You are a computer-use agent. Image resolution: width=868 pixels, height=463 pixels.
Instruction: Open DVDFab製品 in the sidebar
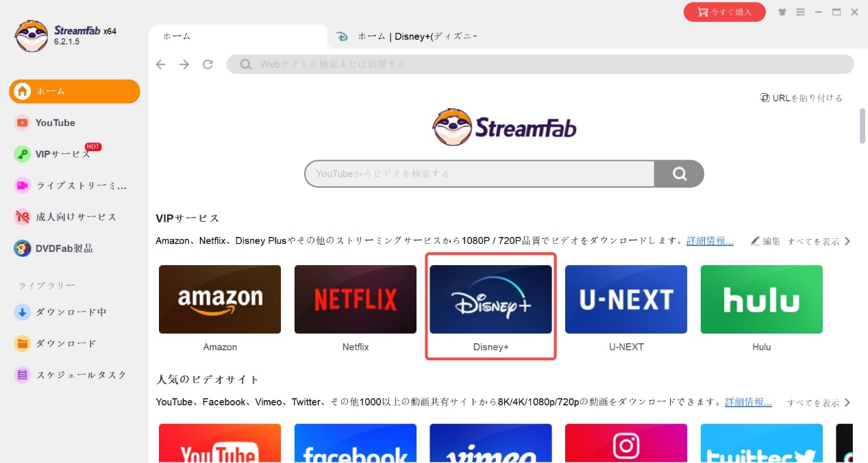tap(53, 248)
